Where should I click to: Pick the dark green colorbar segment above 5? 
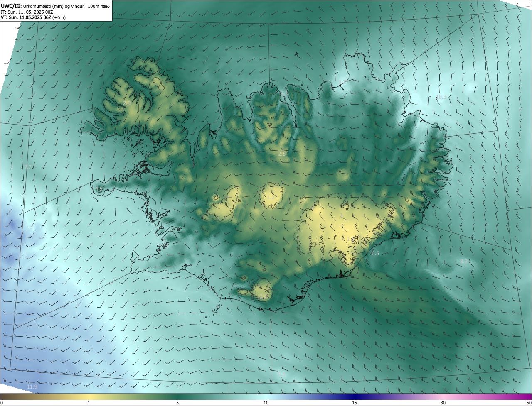[177, 396]
